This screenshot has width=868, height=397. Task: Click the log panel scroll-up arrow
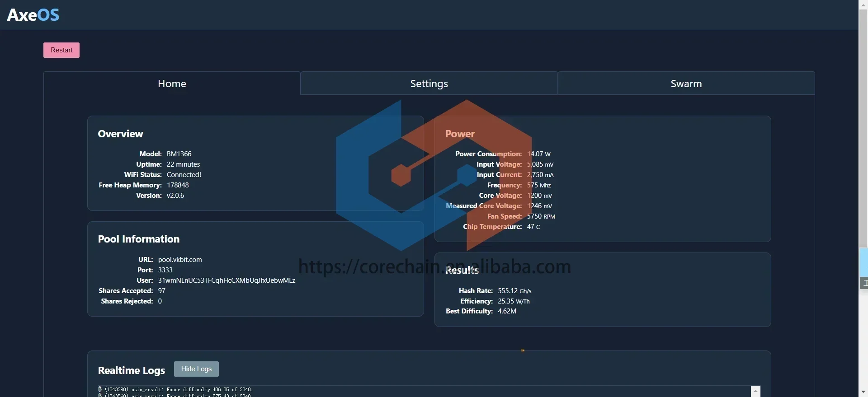tap(755, 391)
